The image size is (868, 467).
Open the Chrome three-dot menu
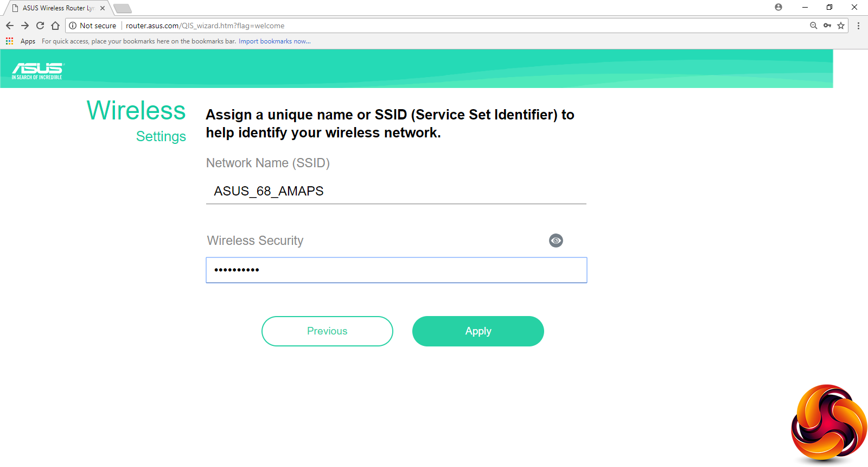858,26
